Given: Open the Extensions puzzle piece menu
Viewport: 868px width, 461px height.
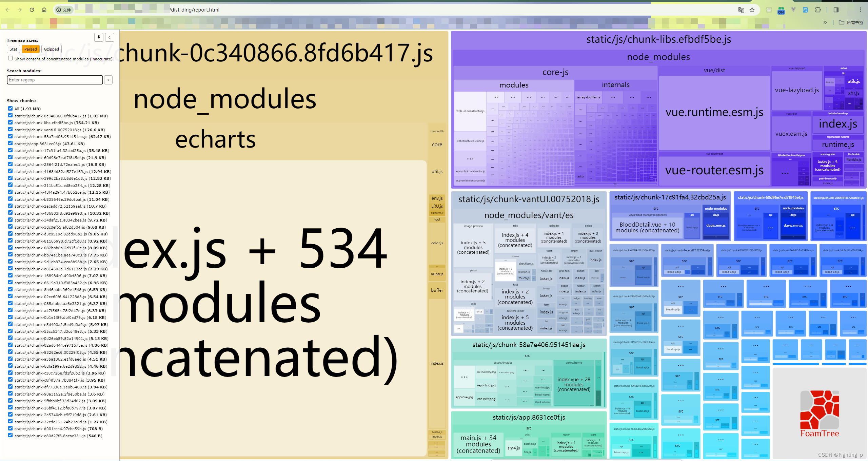Looking at the screenshot, I should pos(818,10).
